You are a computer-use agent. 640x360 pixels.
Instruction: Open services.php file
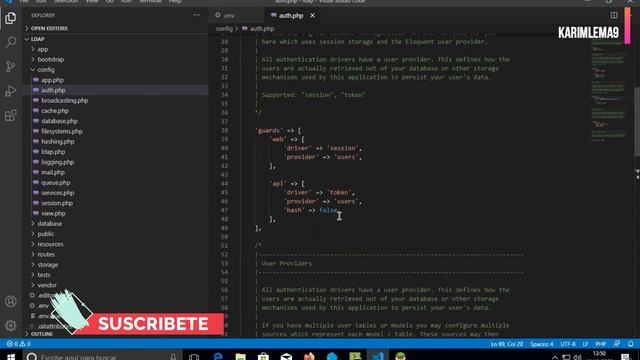click(x=58, y=193)
